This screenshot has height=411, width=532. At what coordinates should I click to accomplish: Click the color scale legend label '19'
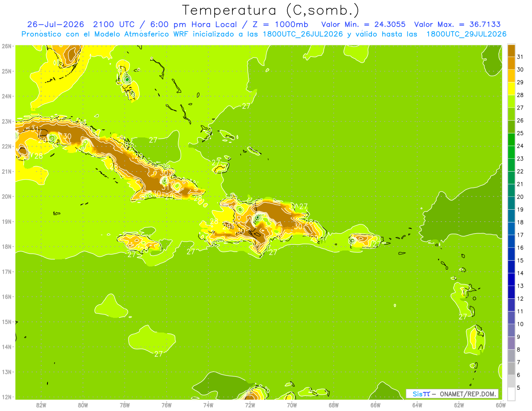coord(520,209)
